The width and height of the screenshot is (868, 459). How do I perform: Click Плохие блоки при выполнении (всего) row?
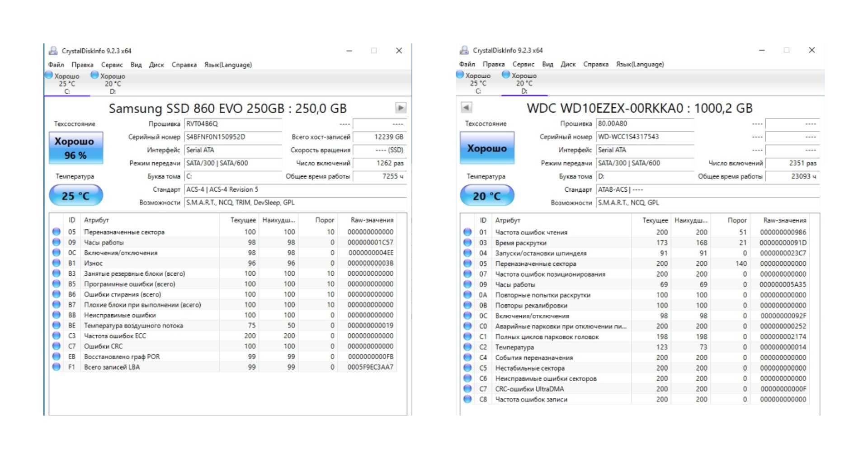pos(223,304)
